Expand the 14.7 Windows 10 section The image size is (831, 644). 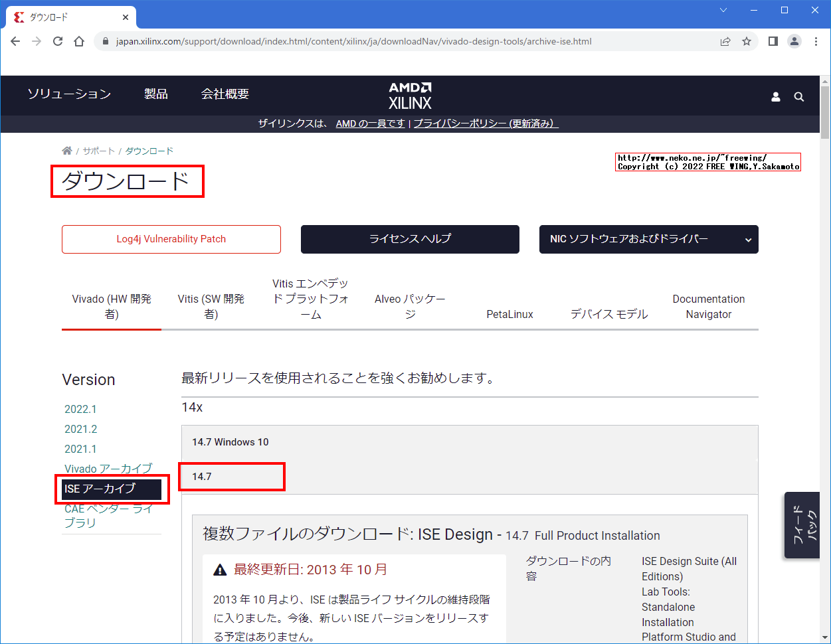point(229,442)
